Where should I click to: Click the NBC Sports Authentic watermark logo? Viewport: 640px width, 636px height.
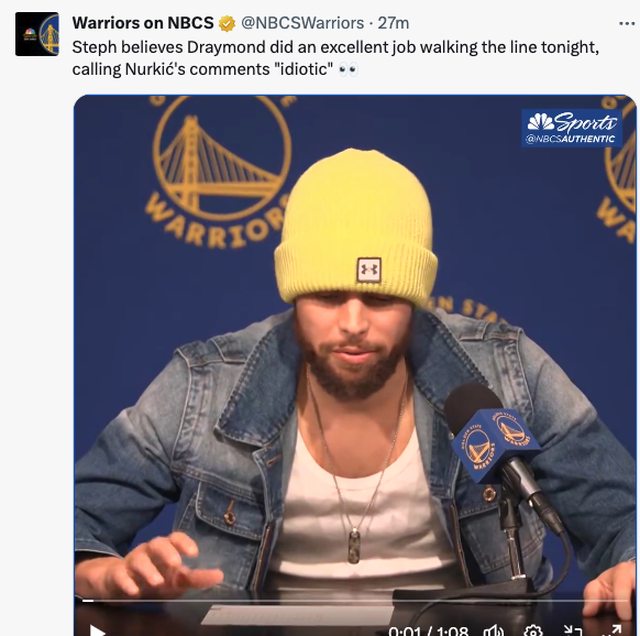[x=571, y=127]
